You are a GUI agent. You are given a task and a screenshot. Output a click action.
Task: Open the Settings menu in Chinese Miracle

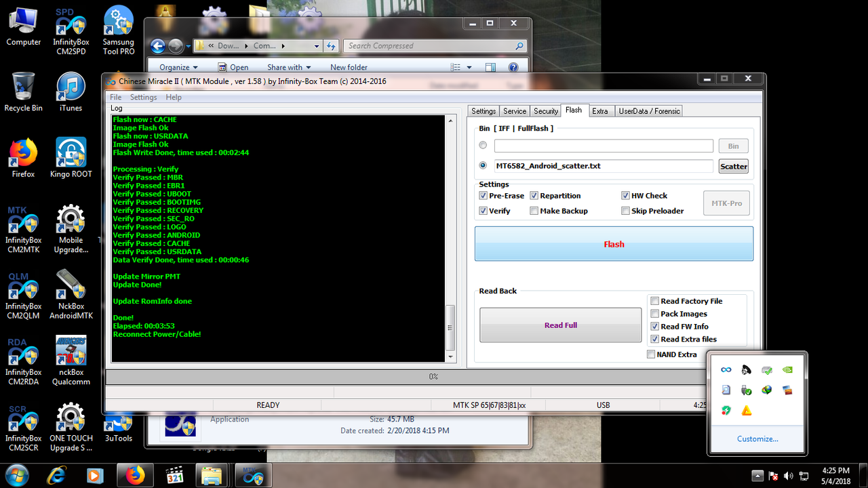point(144,97)
